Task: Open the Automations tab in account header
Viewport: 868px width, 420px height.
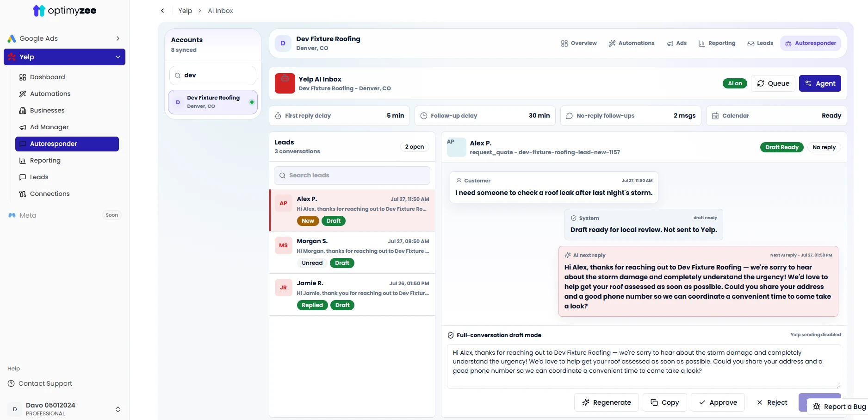Action: tap(632, 44)
